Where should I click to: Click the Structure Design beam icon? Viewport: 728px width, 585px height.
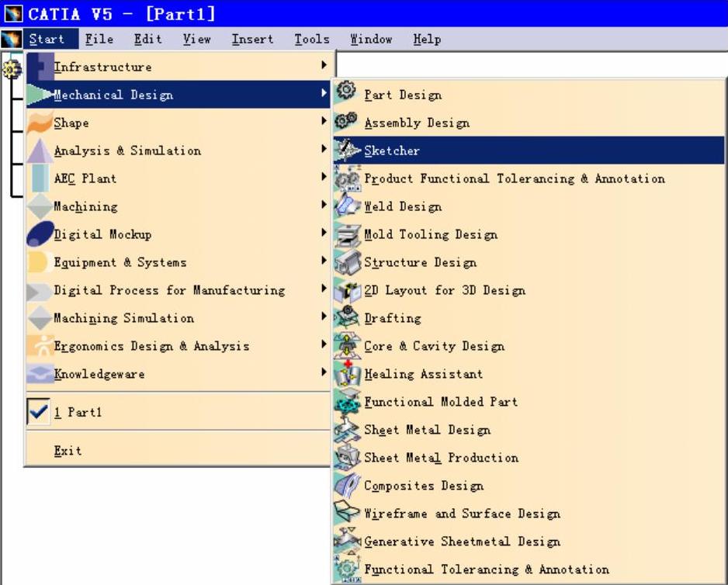[347, 262]
